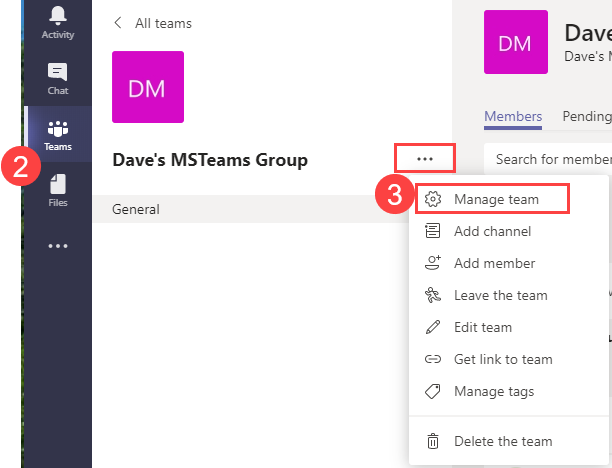This screenshot has width=612, height=468.
Task: Click the running figure Leave team icon
Action: (x=433, y=295)
